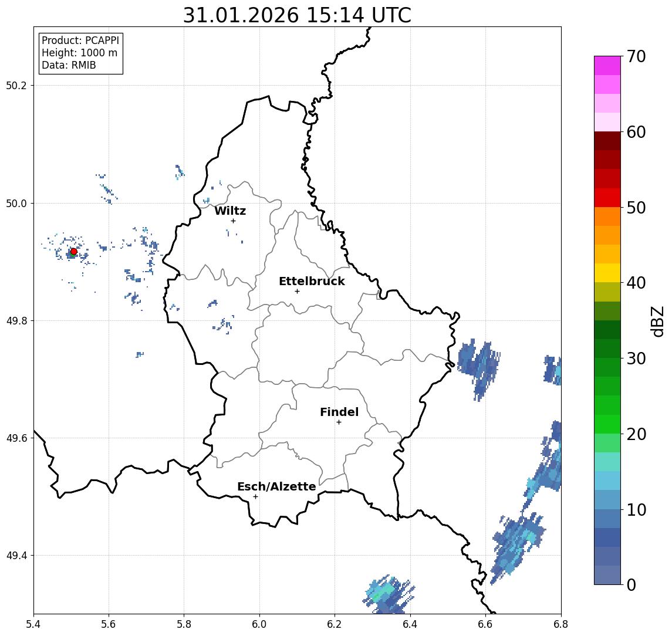Screen dimensions: 672x636
Task: Click the bright green swatch above 20
Action: point(607,424)
